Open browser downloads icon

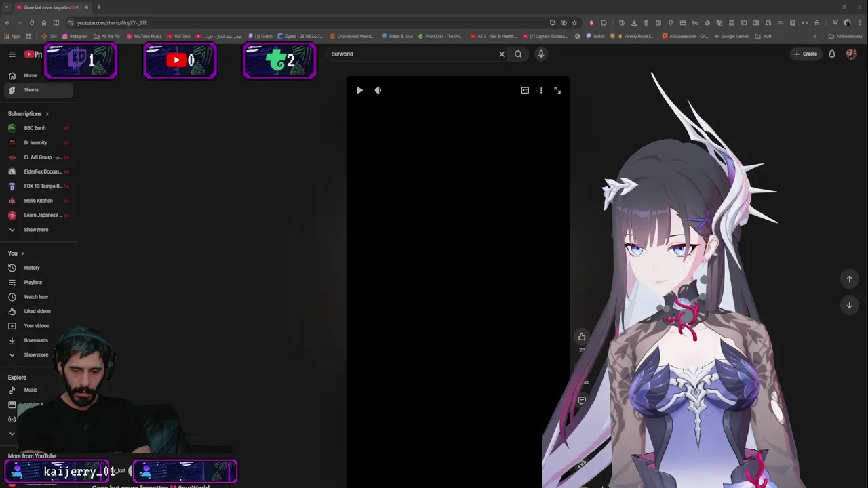click(633, 22)
